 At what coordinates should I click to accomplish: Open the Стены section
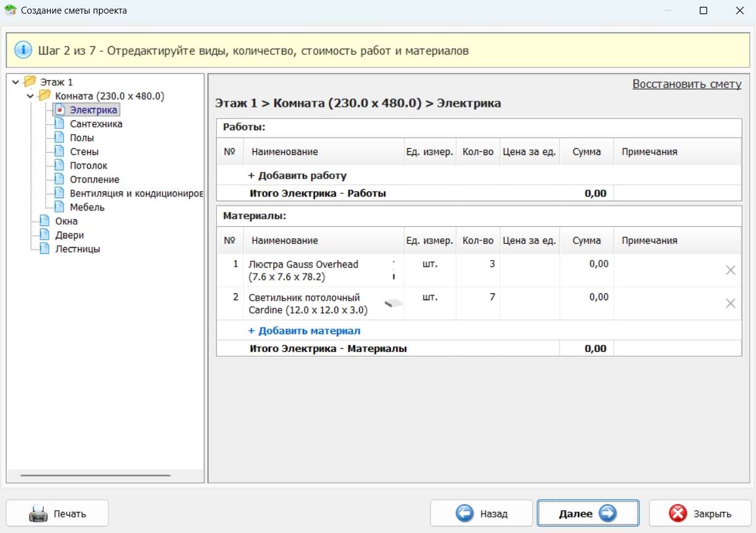click(84, 152)
